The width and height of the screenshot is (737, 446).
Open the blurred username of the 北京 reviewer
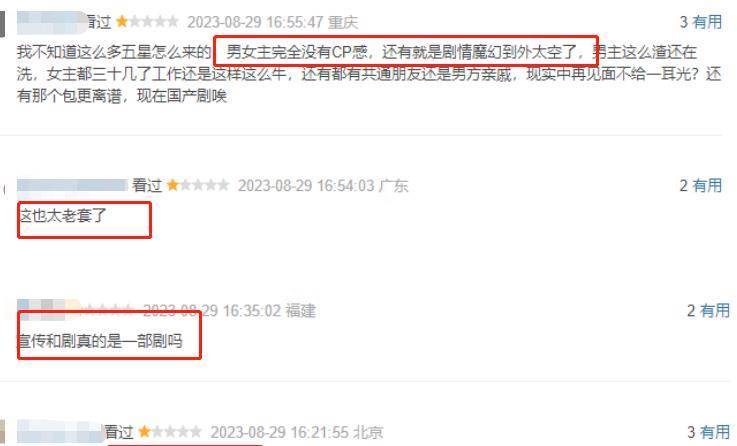[60, 431]
